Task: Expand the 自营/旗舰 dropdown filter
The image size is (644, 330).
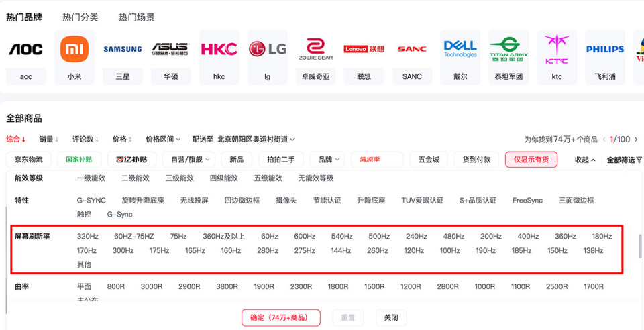Action: [189, 160]
